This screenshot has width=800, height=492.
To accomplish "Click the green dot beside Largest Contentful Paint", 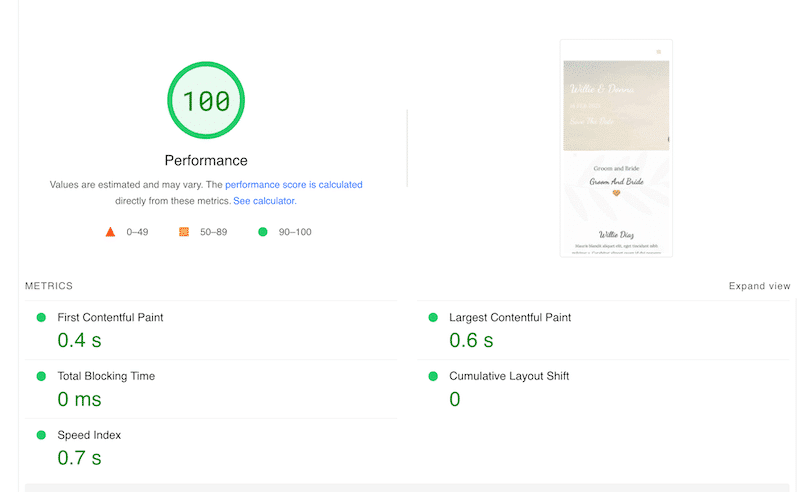I will pyautogui.click(x=433, y=317).
